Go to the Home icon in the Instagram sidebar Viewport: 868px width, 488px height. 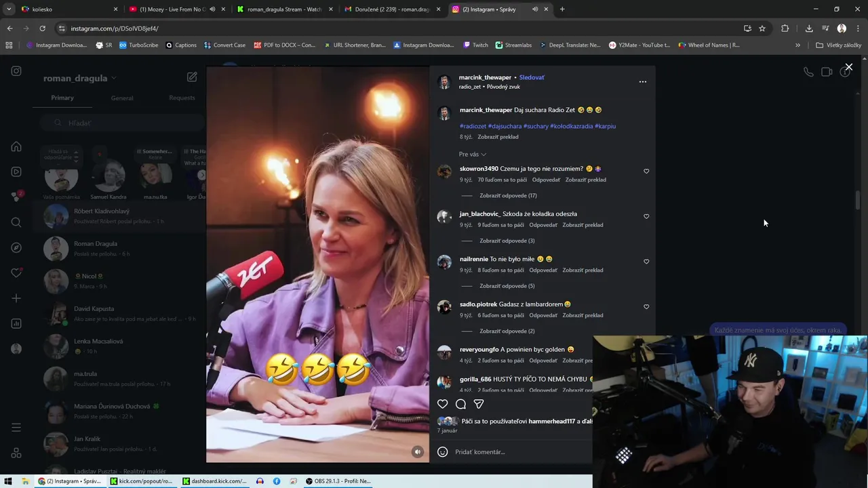[16, 146]
